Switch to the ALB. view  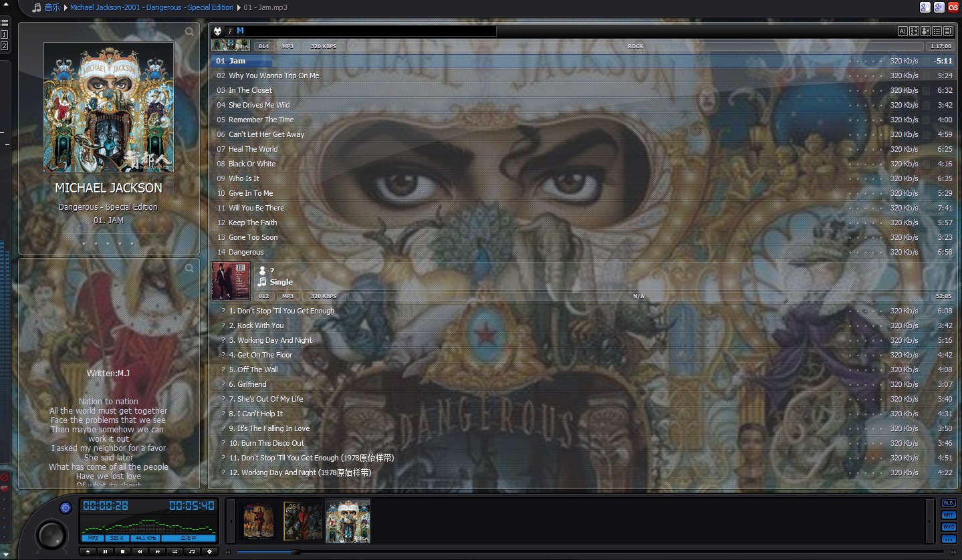(x=949, y=503)
